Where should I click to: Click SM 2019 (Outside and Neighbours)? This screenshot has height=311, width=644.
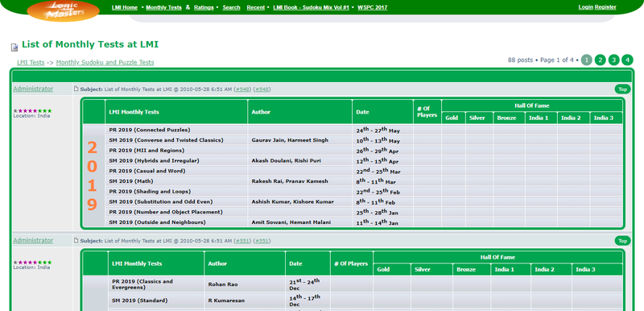(x=157, y=222)
